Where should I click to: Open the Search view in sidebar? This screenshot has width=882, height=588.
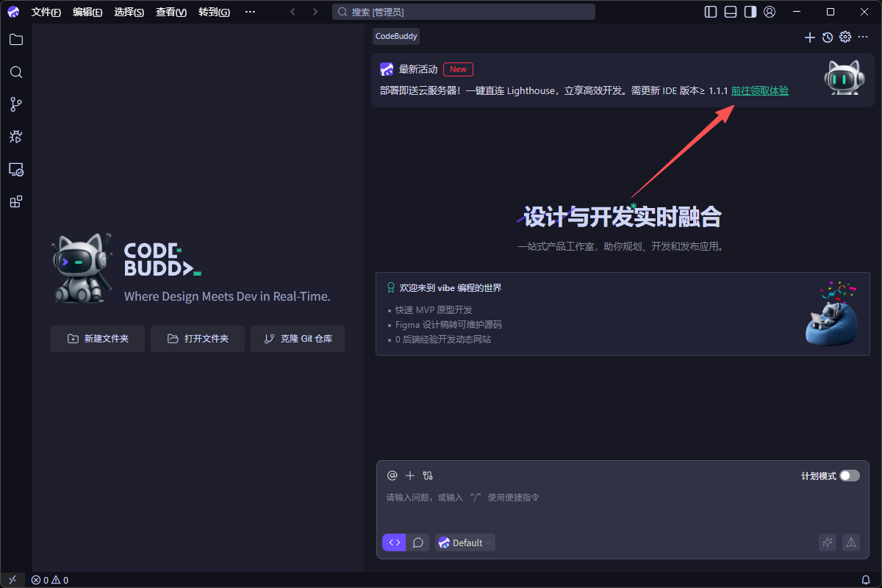tap(16, 72)
